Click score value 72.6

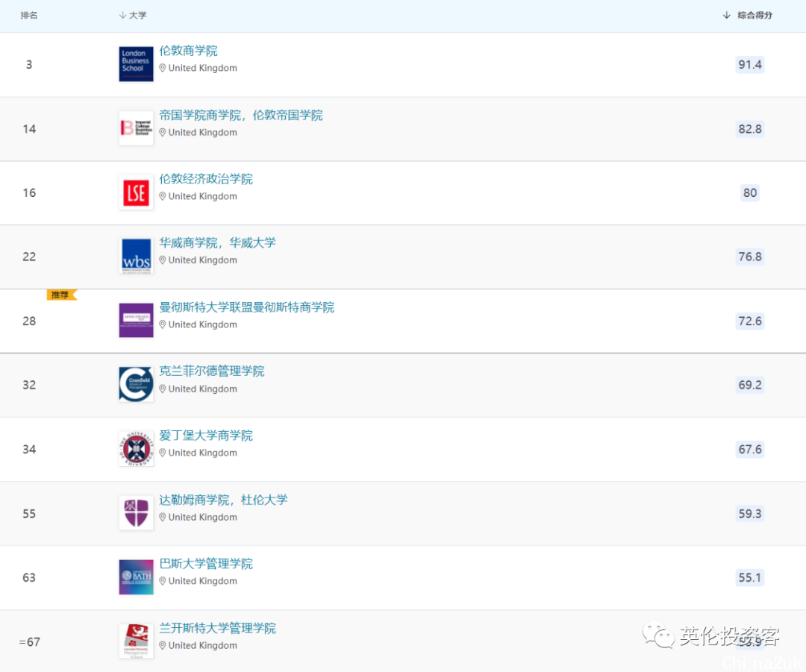[750, 321]
